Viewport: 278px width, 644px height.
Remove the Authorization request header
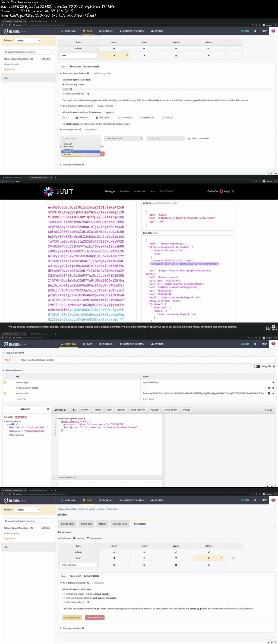273,393
